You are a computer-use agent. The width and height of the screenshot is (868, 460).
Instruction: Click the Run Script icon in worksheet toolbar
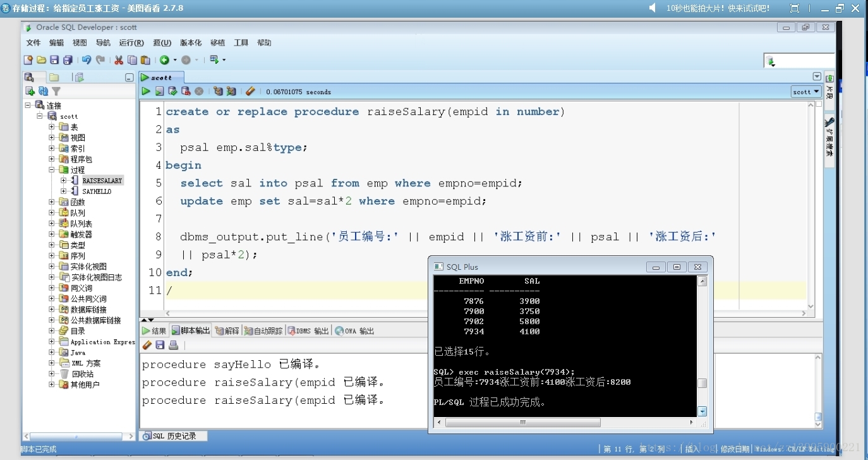pyautogui.click(x=159, y=92)
